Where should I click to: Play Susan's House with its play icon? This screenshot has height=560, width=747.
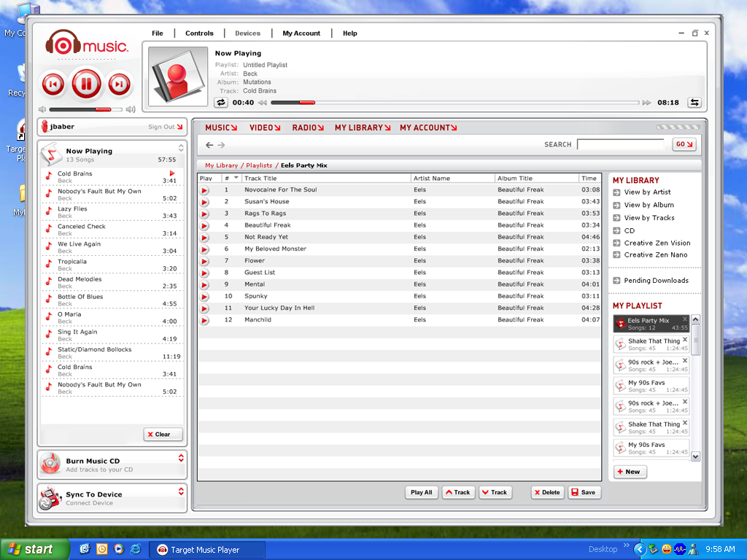tap(204, 202)
